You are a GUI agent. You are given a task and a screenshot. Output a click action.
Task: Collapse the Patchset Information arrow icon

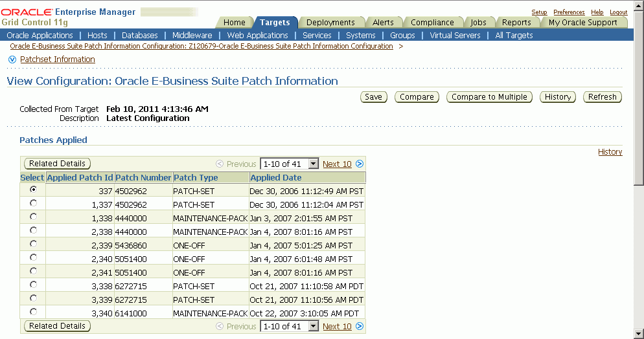point(12,60)
